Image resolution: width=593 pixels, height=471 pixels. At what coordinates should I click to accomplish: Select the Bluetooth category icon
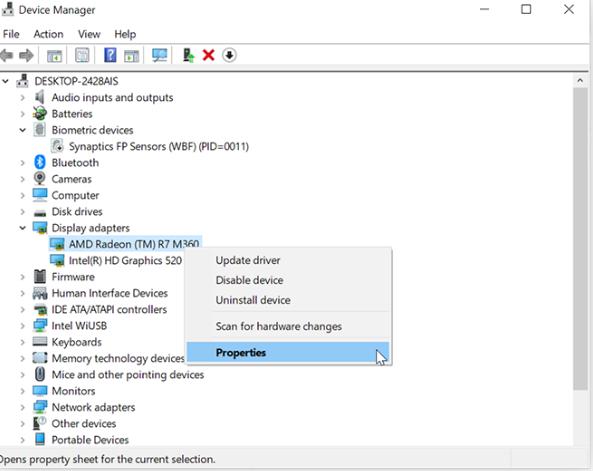click(x=40, y=162)
